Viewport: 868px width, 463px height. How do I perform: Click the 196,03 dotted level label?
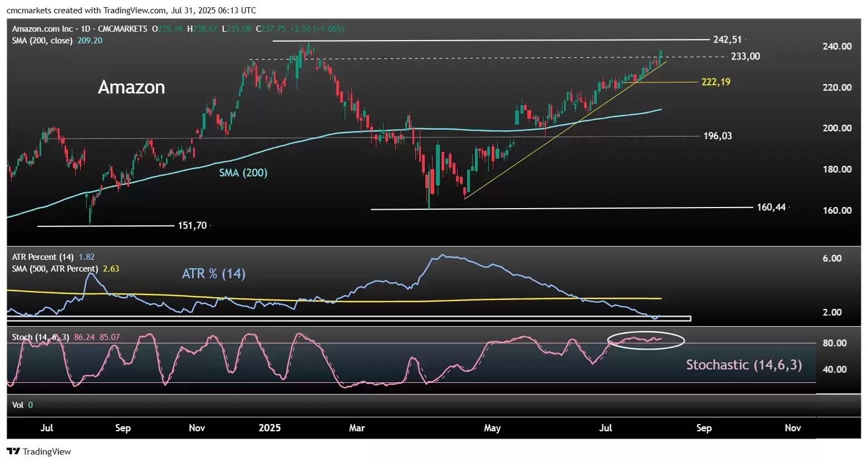coord(718,136)
